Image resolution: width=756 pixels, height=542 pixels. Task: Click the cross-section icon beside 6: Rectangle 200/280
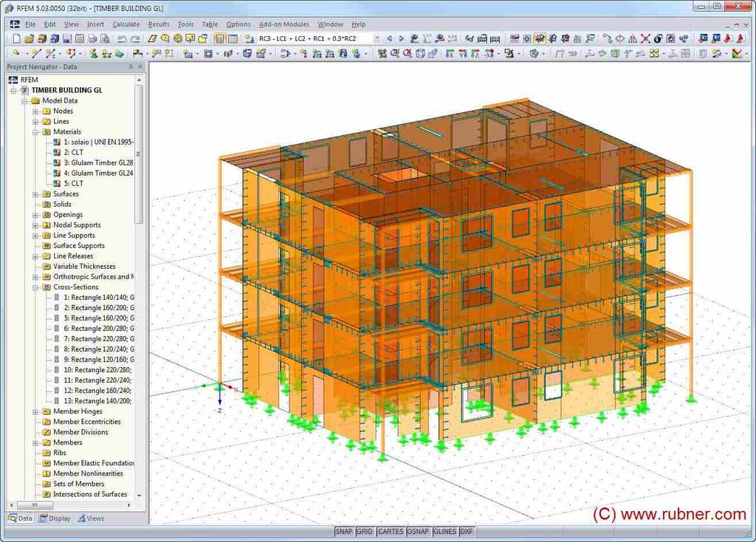(57, 329)
